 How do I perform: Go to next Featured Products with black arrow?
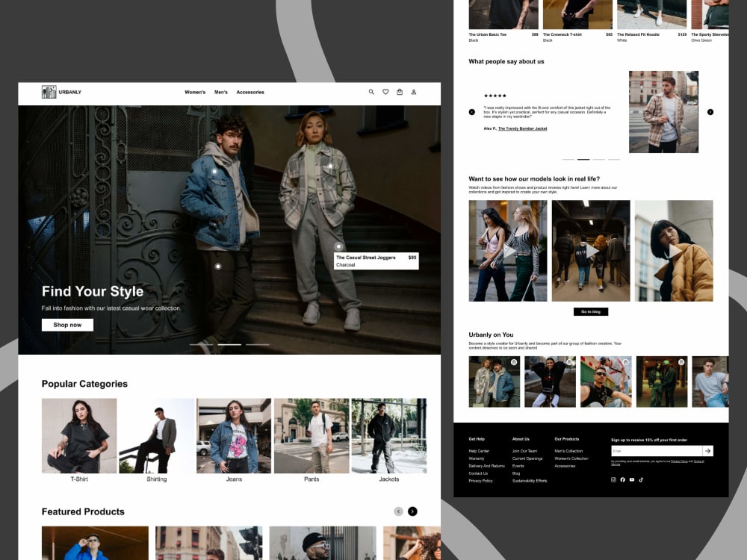point(412,511)
